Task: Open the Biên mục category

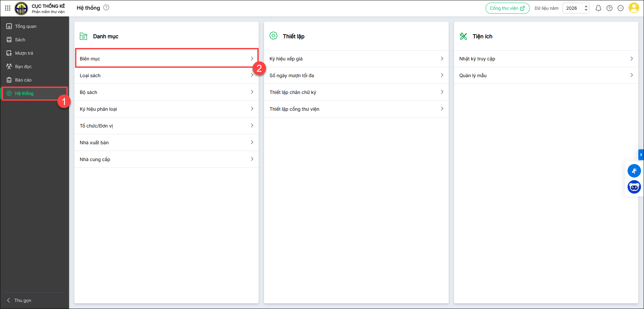Action: pos(166,59)
